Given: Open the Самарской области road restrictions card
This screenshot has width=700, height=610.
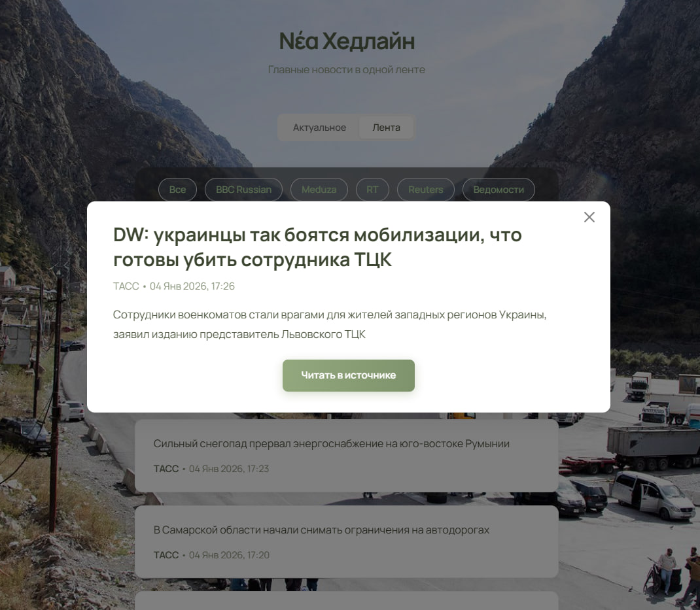Looking at the screenshot, I should [347, 541].
